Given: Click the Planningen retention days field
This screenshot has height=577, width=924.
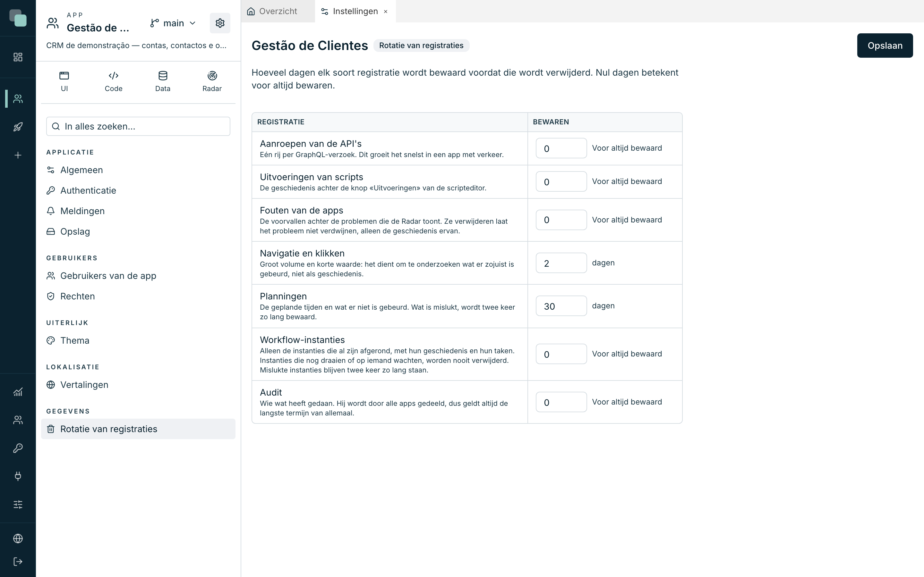Looking at the screenshot, I should 561,306.
